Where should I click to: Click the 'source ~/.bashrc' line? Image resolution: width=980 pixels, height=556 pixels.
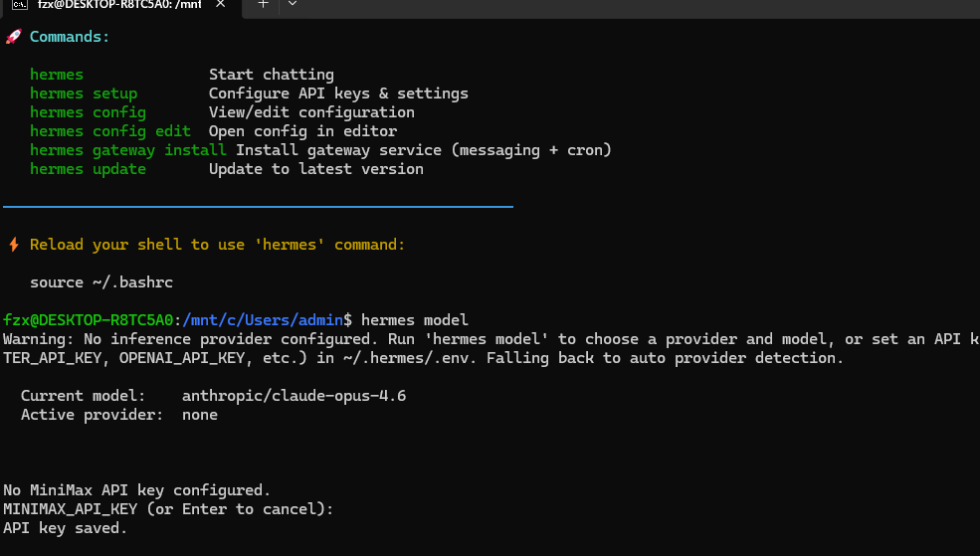coord(101,282)
